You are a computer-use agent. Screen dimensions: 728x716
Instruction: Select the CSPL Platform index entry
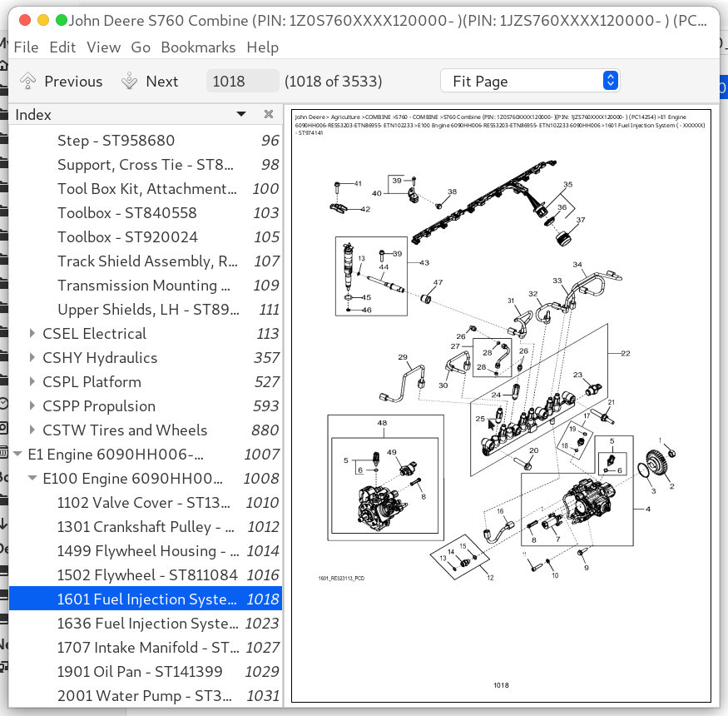coord(146,382)
